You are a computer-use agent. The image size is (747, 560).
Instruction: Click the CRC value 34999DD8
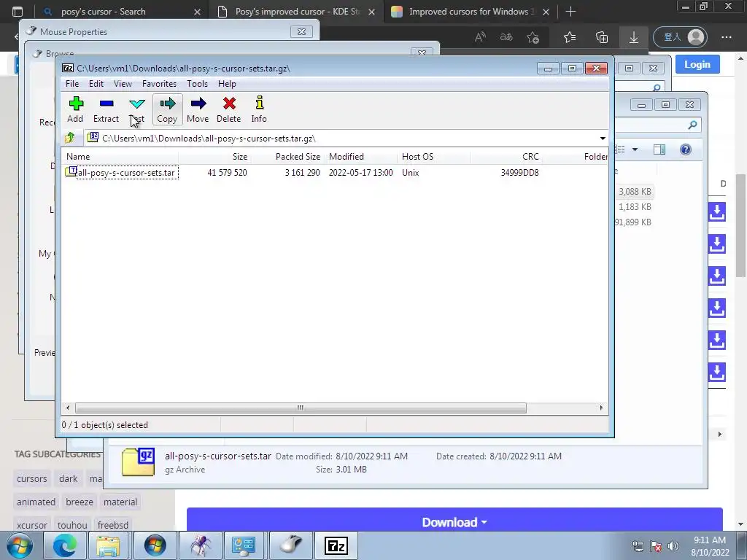(x=519, y=173)
